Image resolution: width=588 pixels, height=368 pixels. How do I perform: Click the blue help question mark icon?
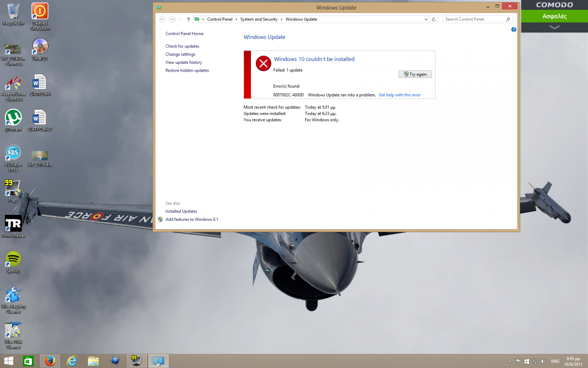pos(514,29)
